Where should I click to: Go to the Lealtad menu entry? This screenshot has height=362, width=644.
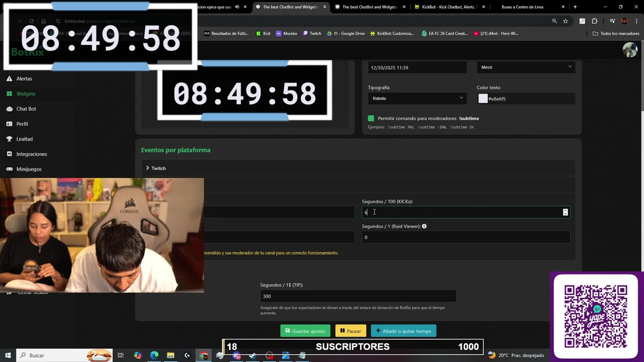[24, 139]
